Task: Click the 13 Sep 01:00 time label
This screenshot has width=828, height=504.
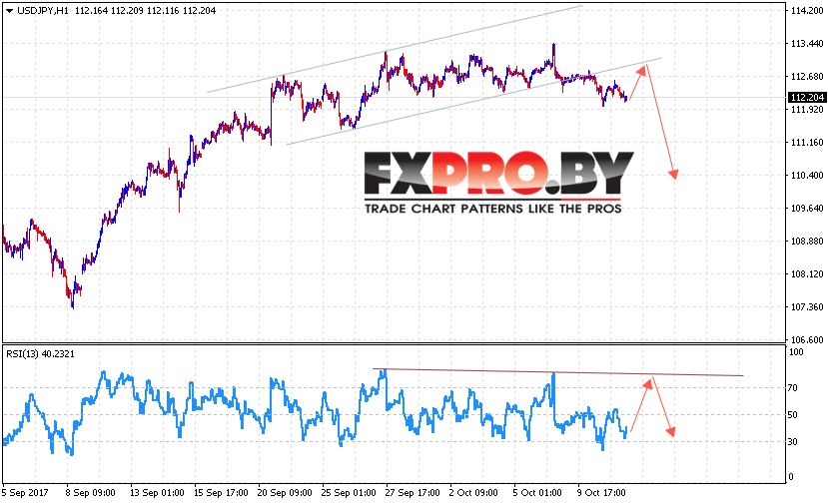Action: (x=157, y=493)
